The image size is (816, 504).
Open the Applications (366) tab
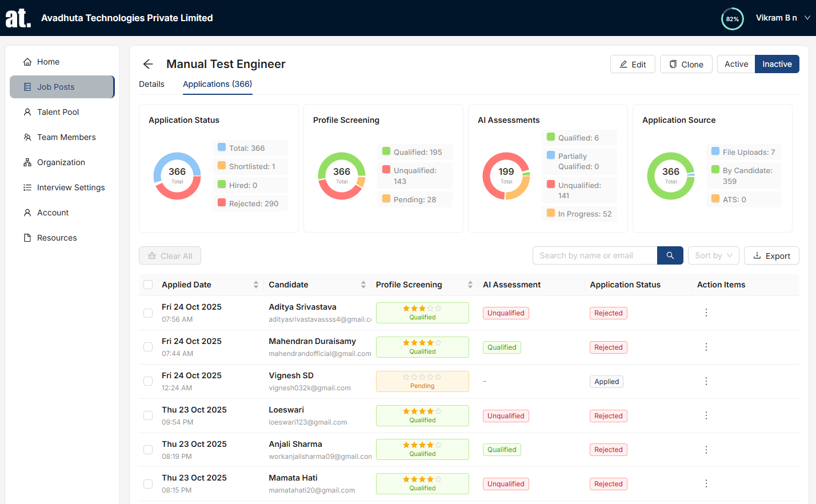point(217,84)
